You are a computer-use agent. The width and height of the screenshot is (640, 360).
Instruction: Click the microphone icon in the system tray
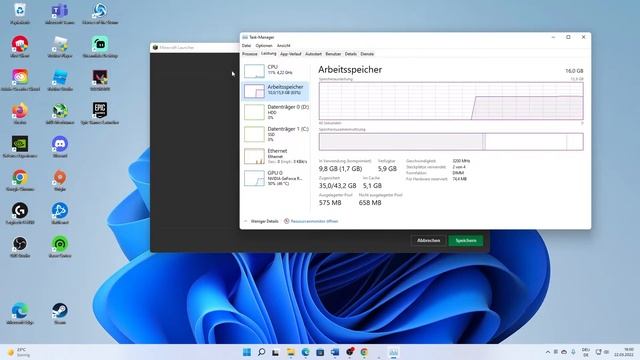573,352
